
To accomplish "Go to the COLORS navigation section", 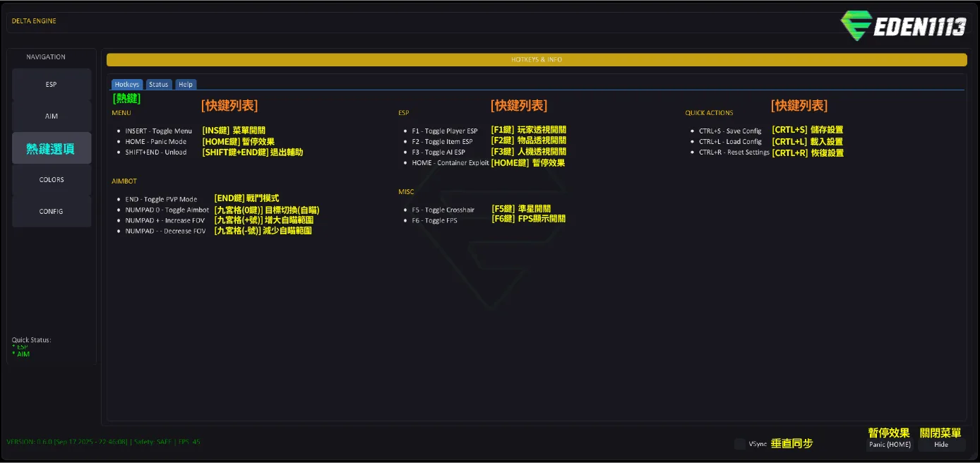I will pos(52,180).
